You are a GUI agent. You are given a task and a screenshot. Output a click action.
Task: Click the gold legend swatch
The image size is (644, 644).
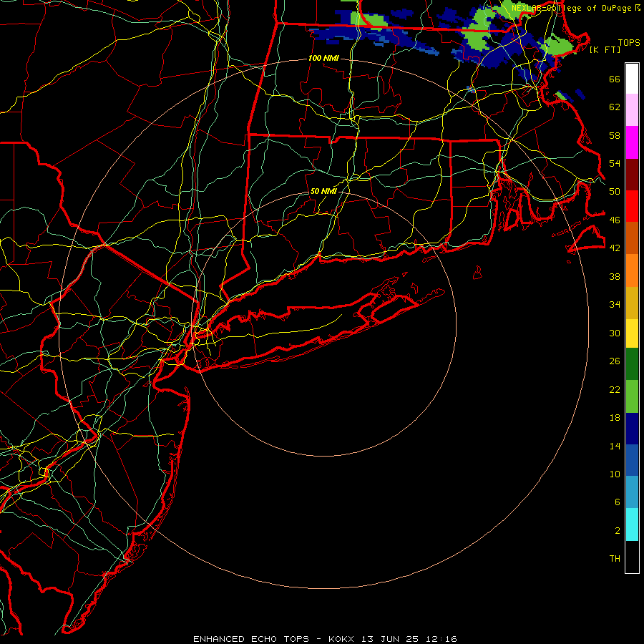pyautogui.click(x=632, y=303)
